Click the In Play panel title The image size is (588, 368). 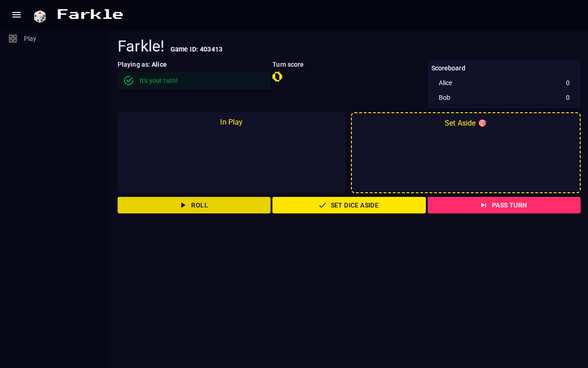click(x=231, y=122)
